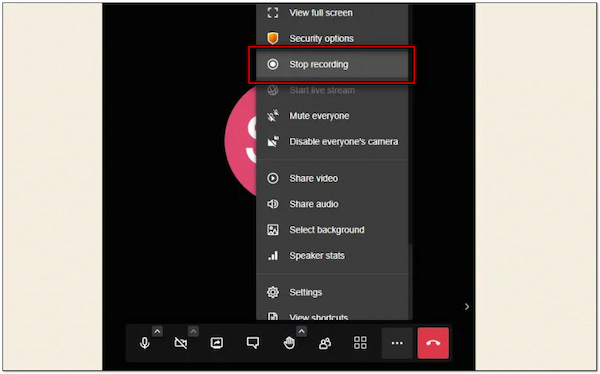This screenshot has height=374, width=600.
Task: Click the crossed camera icon beside Disable everyone's camera
Action: (x=273, y=142)
